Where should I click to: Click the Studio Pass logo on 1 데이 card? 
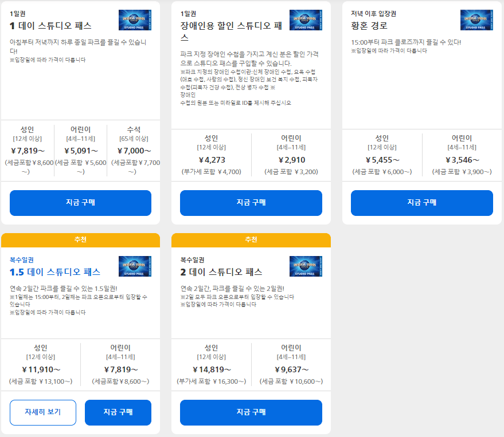point(135,19)
